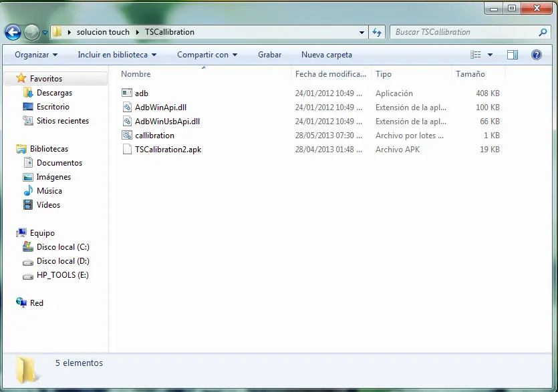Open 'Sitios recientes' in the sidebar
Screen dimensions: 558x392
point(63,121)
